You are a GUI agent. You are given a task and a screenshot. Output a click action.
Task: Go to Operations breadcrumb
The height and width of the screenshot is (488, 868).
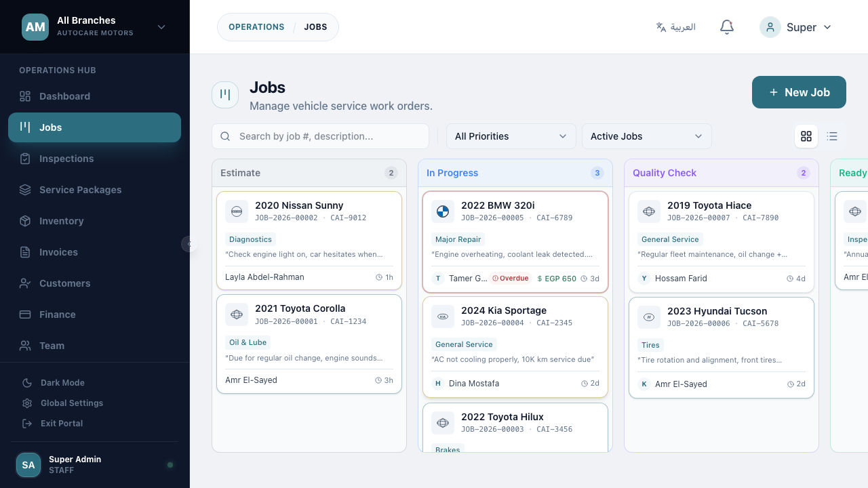pyautogui.click(x=256, y=27)
